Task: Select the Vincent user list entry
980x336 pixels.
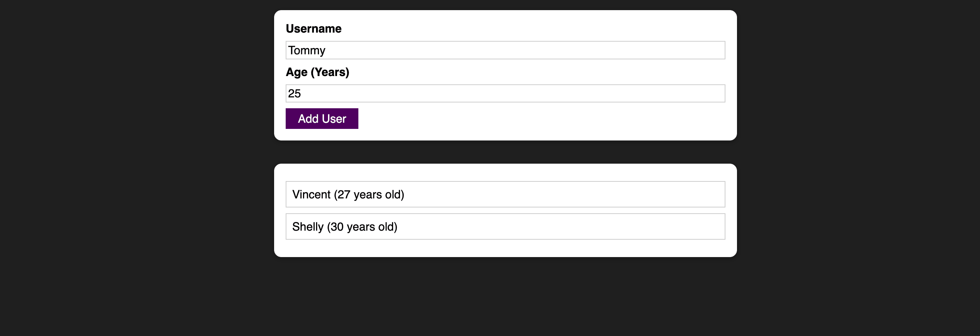Action: pos(505,194)
